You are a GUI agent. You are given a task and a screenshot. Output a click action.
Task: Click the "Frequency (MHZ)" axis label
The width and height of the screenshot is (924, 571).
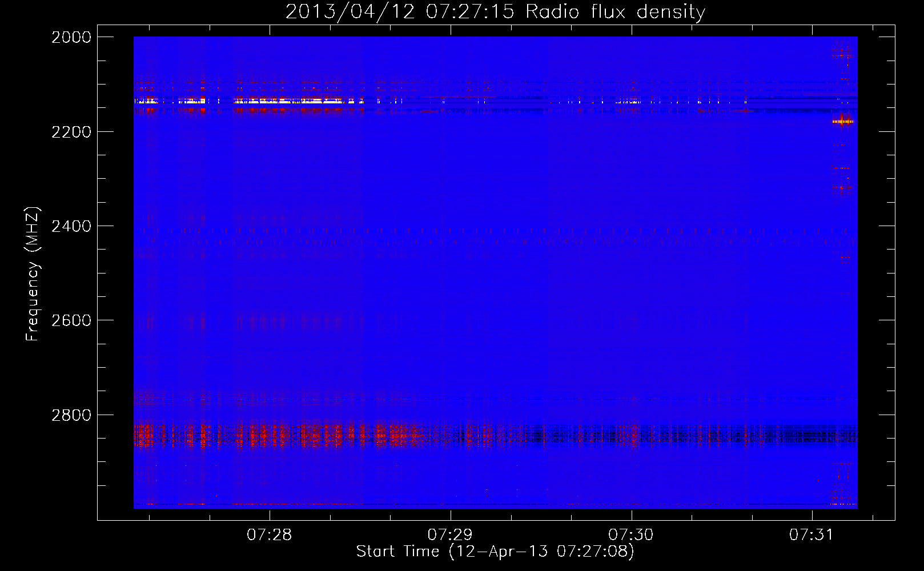pos(33,274)
